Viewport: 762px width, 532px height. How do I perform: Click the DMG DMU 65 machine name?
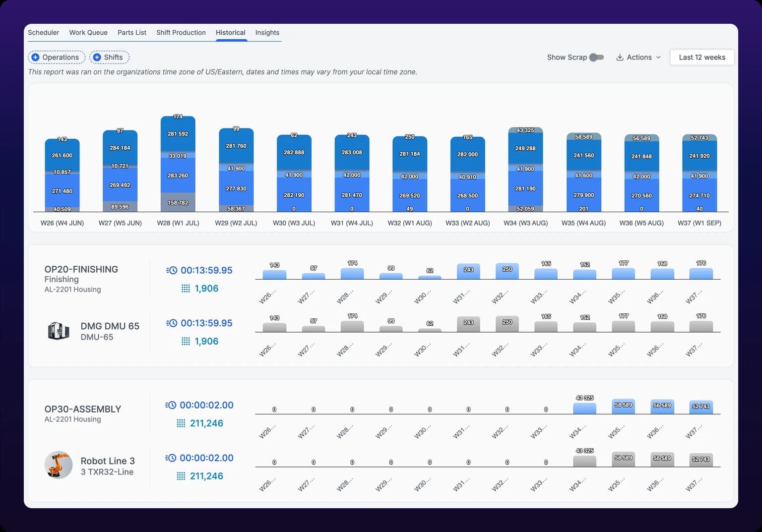[x=110, y=326]
